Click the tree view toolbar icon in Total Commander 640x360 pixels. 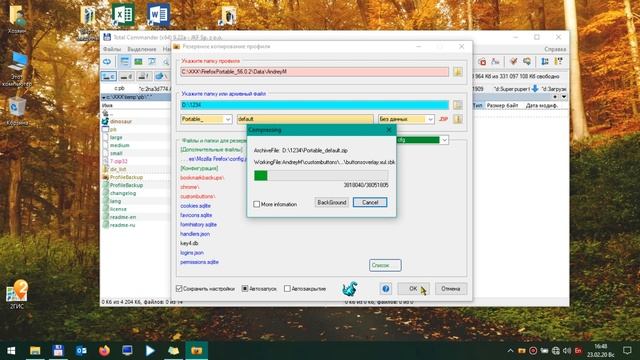click(x=152, y=62)
